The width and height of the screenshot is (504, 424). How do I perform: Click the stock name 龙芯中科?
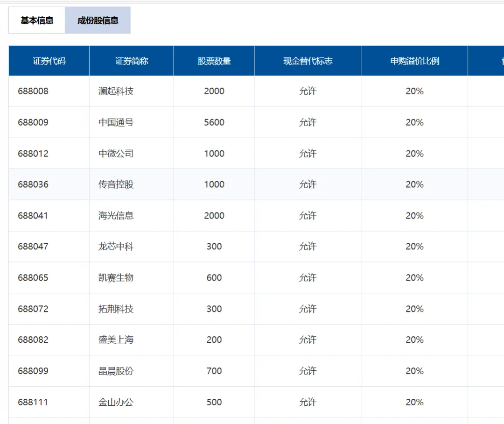116,247
